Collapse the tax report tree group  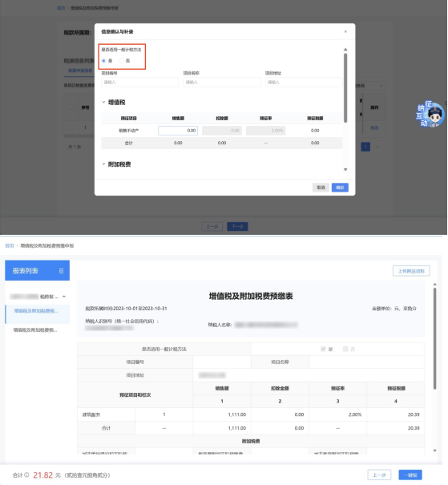(64, 297)
